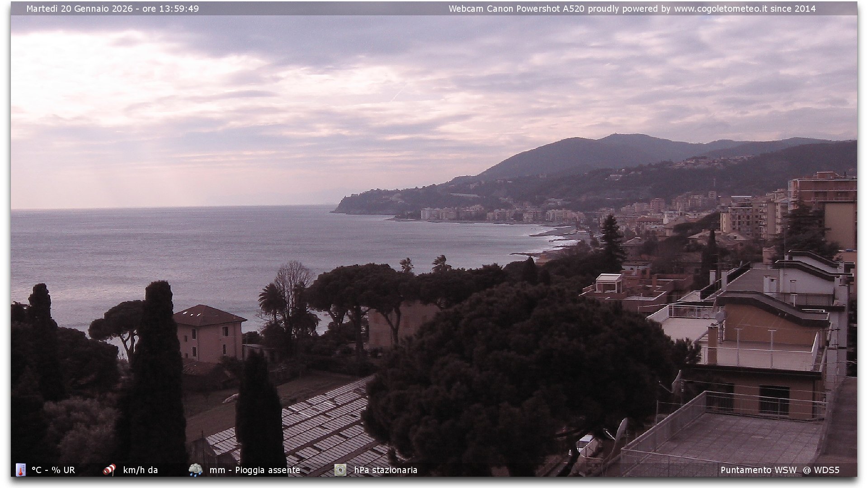Select the km/h da wind label
The width and height of the screenshot is (868, 488).
[140, 470]
